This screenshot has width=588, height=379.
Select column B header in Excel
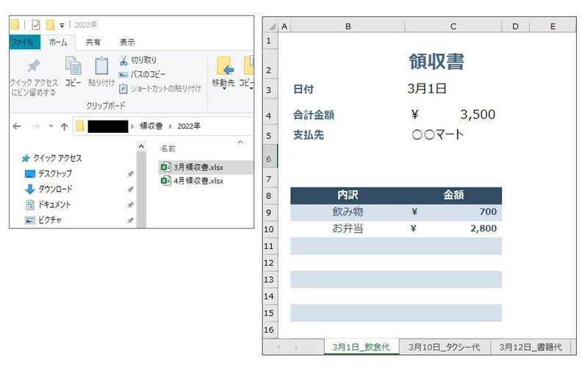coord(348,26)
